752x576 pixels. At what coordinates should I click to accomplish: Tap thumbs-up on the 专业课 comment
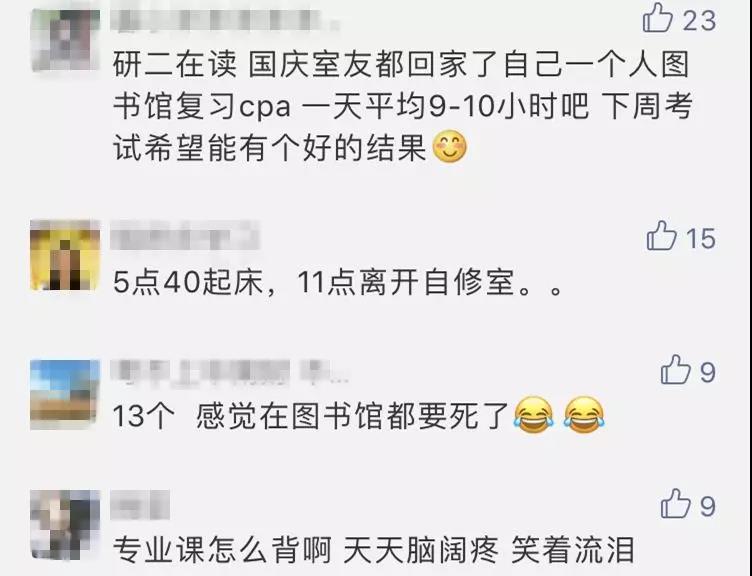pos(675,503)
